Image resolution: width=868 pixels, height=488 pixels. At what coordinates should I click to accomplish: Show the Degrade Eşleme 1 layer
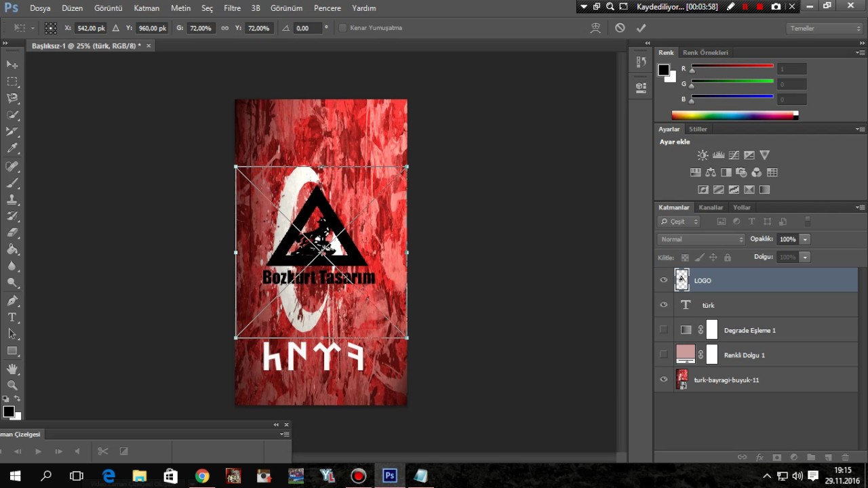(x=664, y=330)
